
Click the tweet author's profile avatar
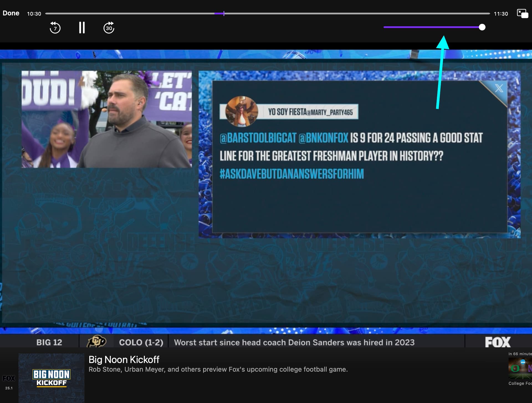[241, 112]
